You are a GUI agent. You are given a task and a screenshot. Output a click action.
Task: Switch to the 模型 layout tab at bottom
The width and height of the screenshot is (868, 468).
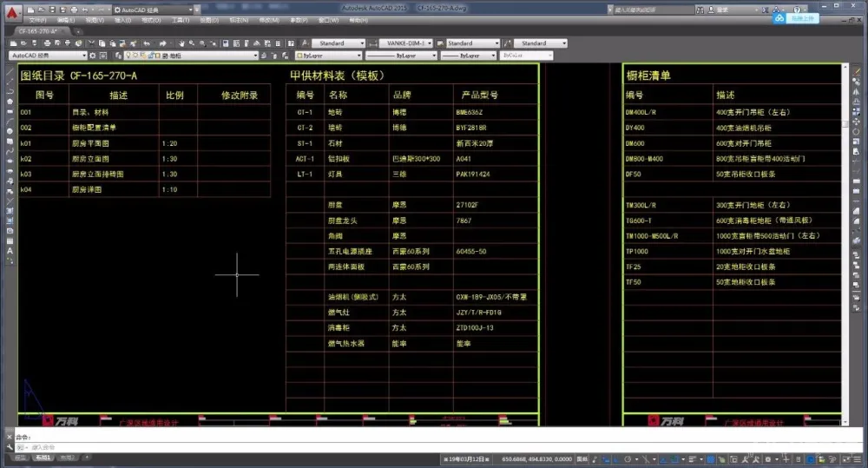(21, 458)
